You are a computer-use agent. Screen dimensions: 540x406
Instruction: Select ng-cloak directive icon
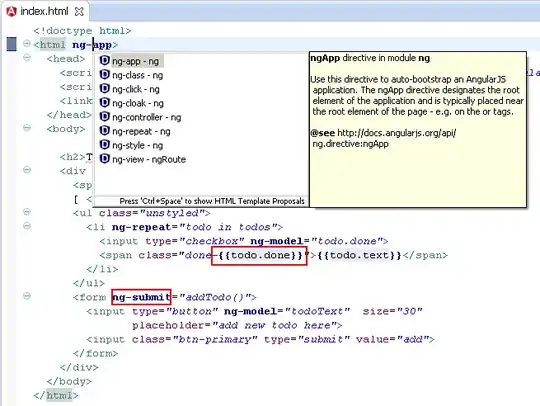pyautogui.click(x=104, y=103)
